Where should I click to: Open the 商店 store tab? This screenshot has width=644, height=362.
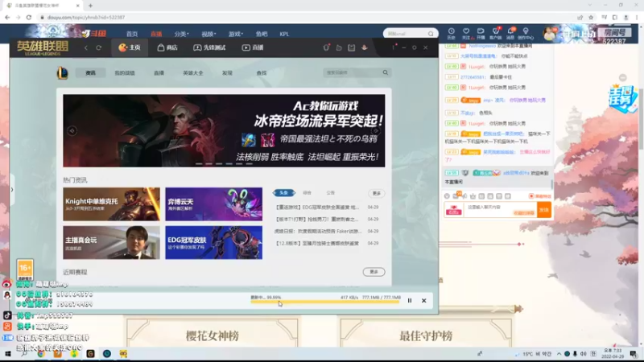(167, 47)
